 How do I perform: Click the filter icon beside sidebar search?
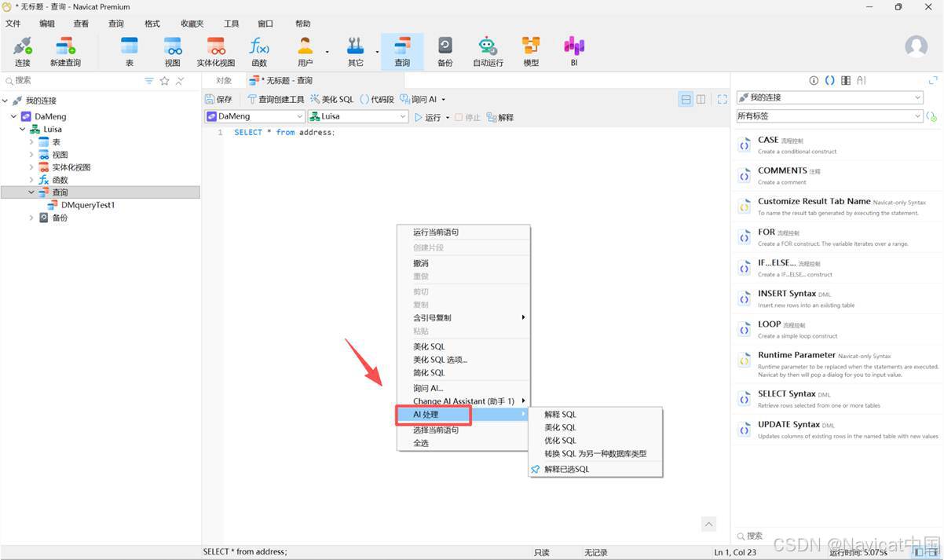pyautogui.click(x=149, y=81)
